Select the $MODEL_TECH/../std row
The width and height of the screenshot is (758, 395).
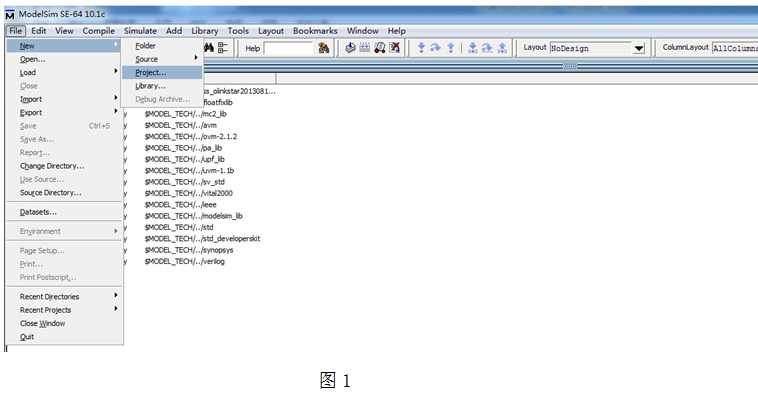[x=179, y=227]
